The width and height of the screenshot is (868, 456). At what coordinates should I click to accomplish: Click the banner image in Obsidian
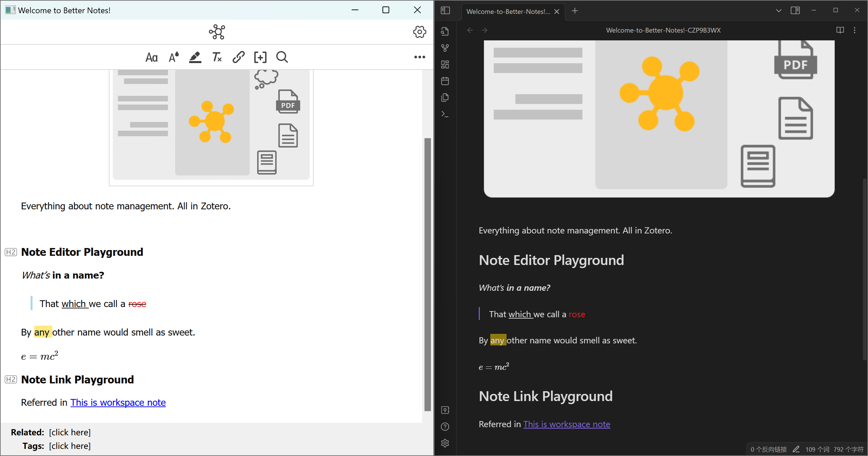click(659, 118)
